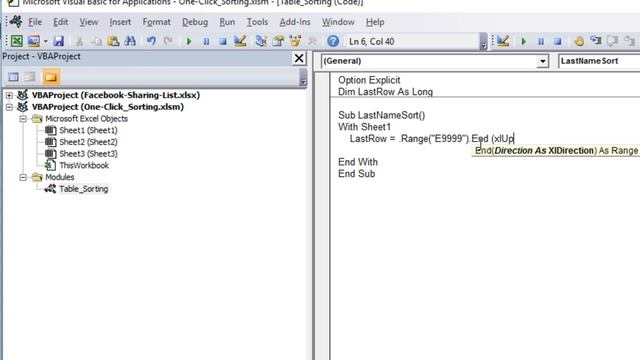Select ThisWorkbook in project tree
640x360 pixels.
point(84,165)
